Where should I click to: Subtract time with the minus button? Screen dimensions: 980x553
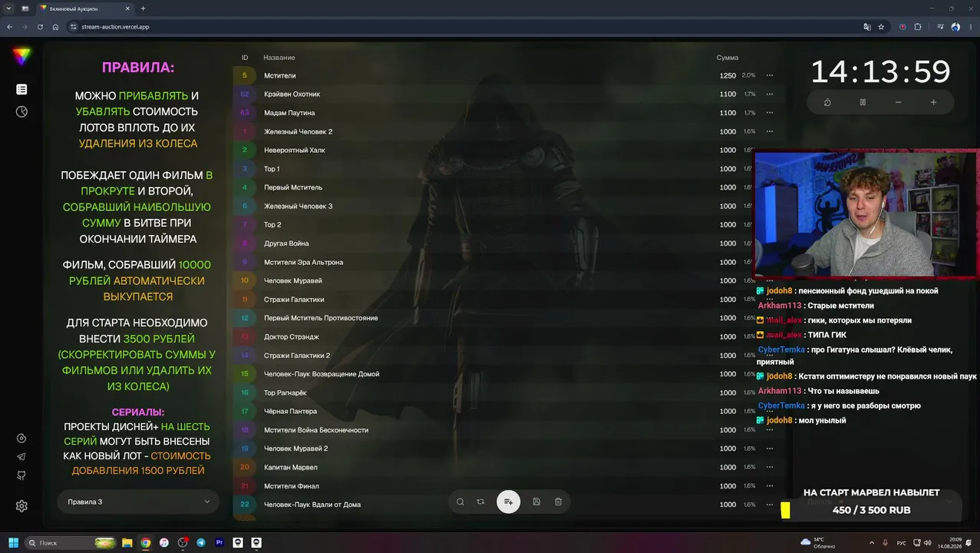(x=898, y=102)
